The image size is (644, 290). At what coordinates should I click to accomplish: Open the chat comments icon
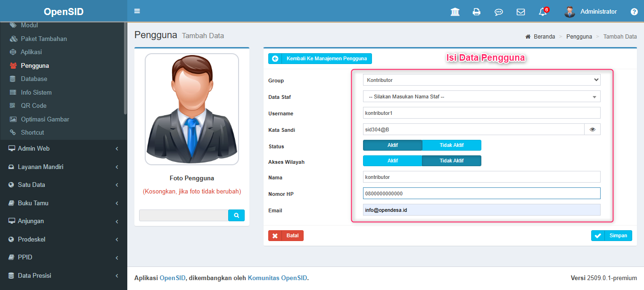[x=498, y=12]
